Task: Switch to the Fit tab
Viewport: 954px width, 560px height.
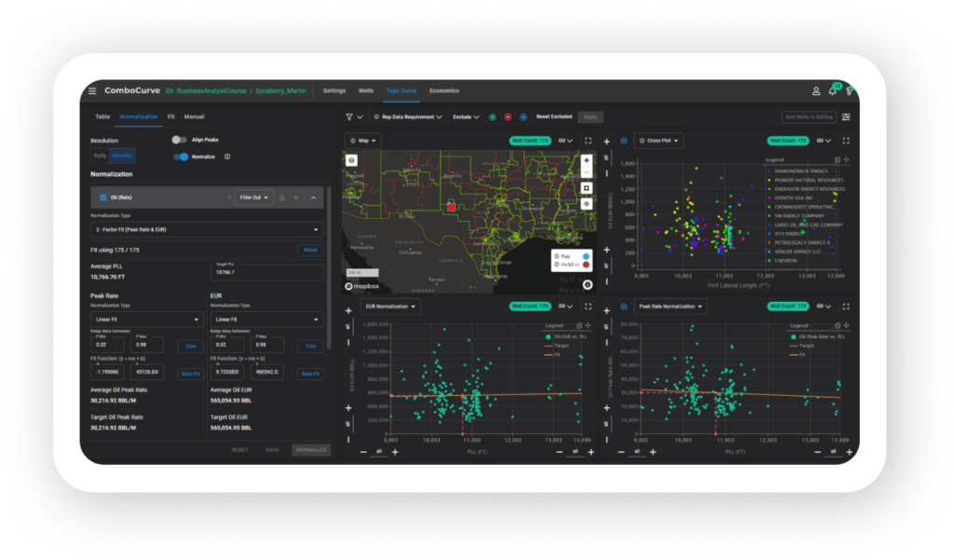Action: tap(171, 116)
